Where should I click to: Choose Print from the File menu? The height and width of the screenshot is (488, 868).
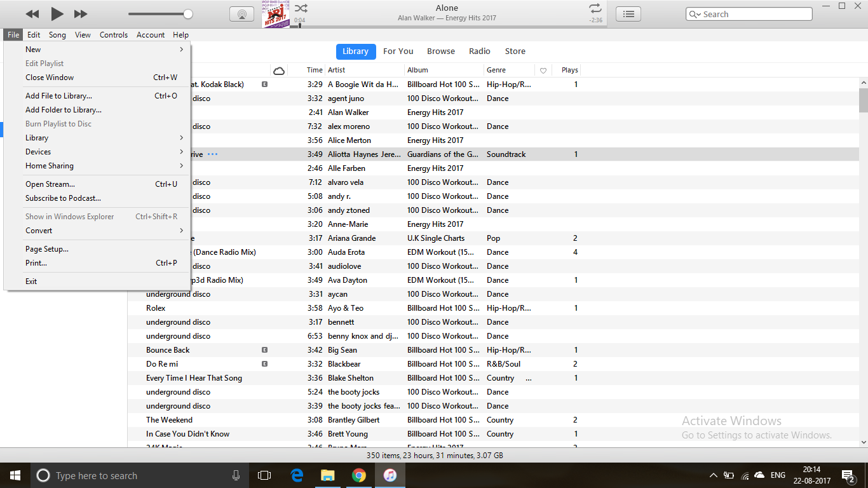click(x=97, y=263)
